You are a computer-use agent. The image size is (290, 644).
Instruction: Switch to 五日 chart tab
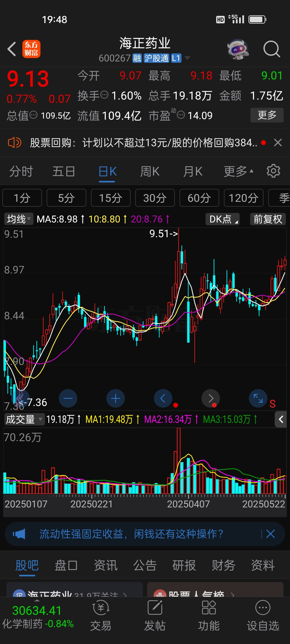tap(64, 171)
